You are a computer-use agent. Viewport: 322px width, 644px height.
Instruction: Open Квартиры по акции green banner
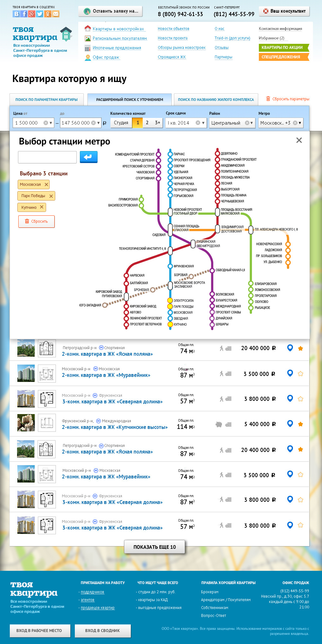(x=284, y=48)
